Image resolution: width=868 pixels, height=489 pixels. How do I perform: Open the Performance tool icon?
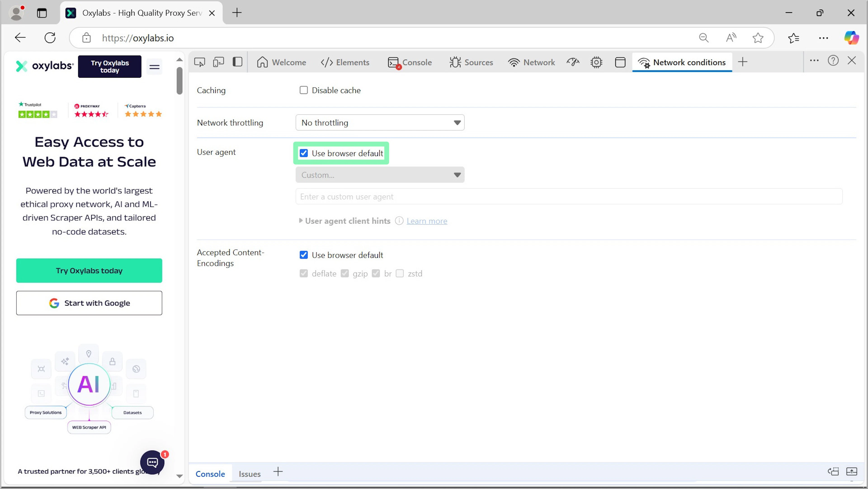click(573, 62)
